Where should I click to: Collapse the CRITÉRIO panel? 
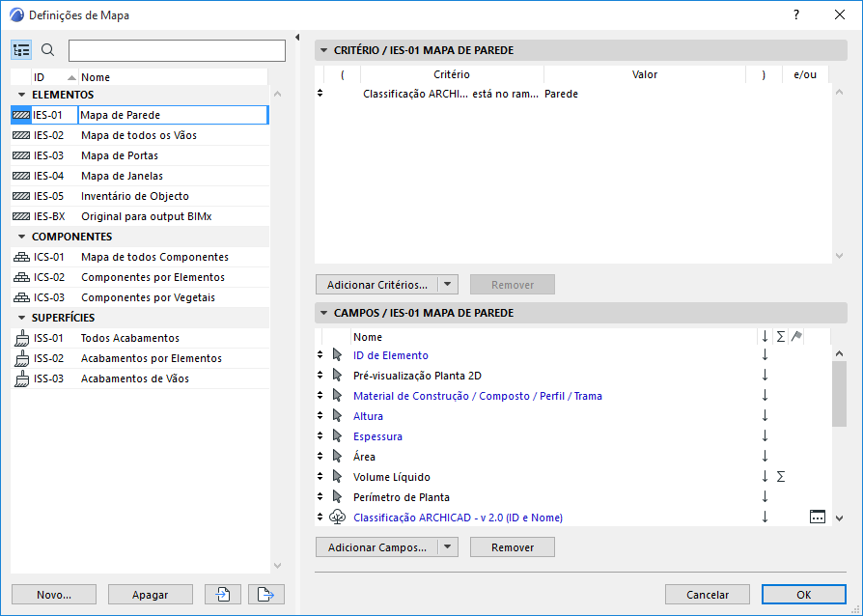323,50
